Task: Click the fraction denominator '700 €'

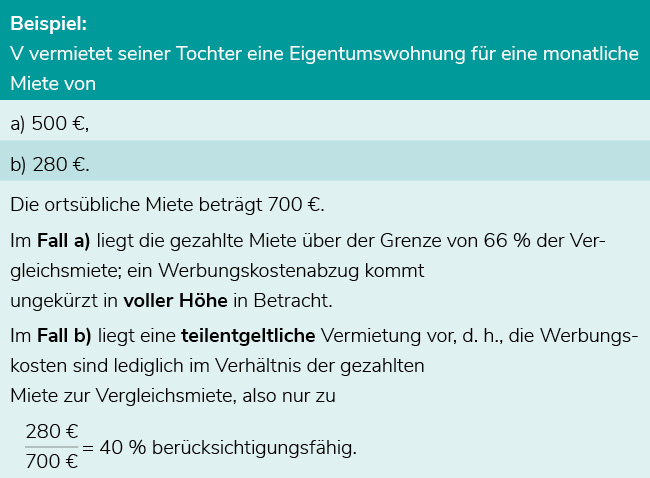Action: pos(52,461)
